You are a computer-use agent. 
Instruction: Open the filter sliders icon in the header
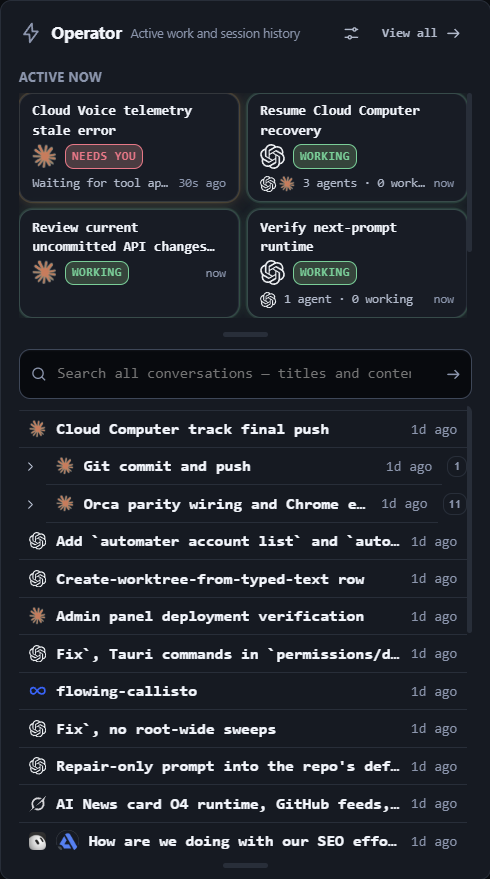351,34
